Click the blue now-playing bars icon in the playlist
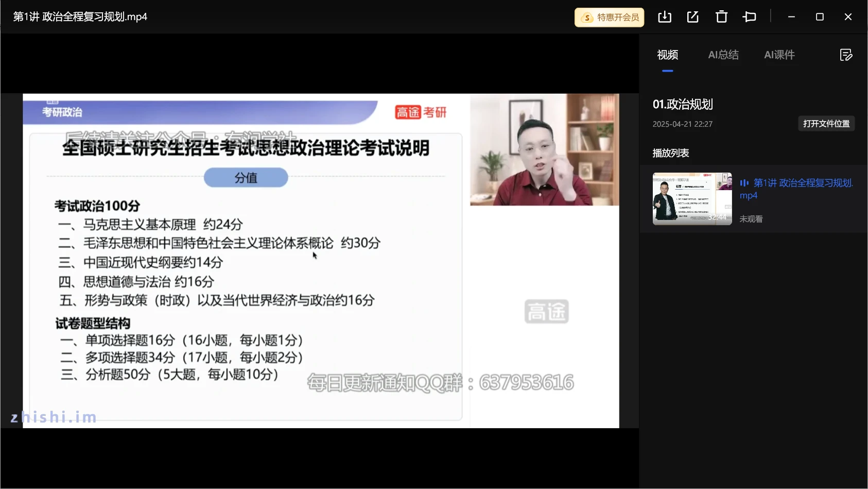The image size is (868, 489). point(744,183)
